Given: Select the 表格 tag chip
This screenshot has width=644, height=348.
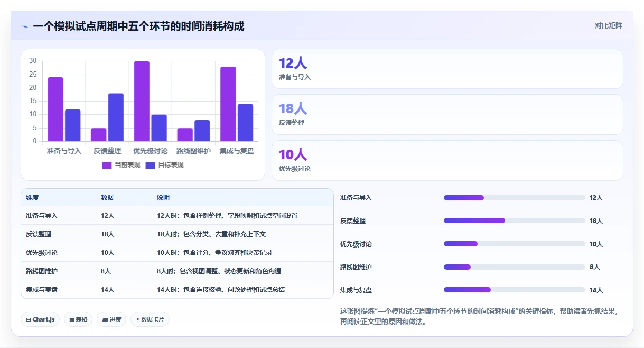Looking at the screenshot, I should click(78, 319).
